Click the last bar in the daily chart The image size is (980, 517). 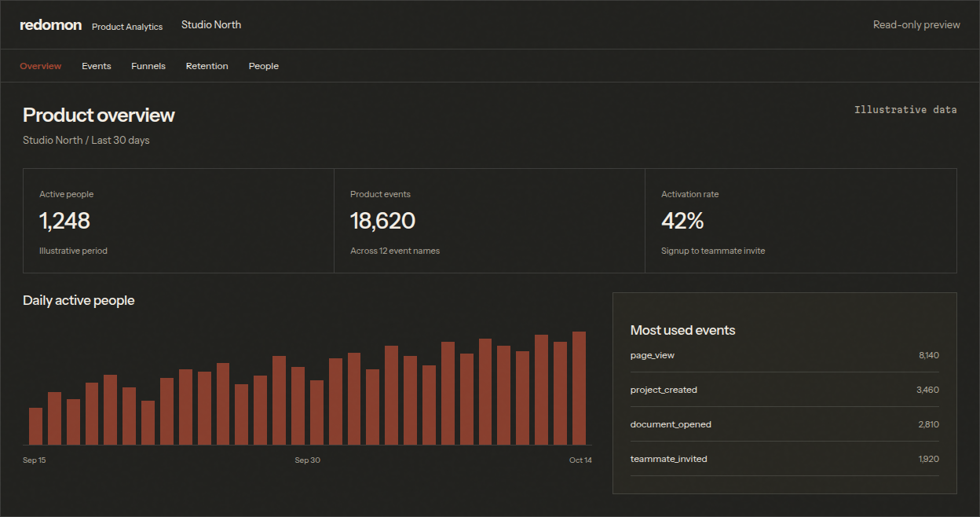[x=579, y=388]
